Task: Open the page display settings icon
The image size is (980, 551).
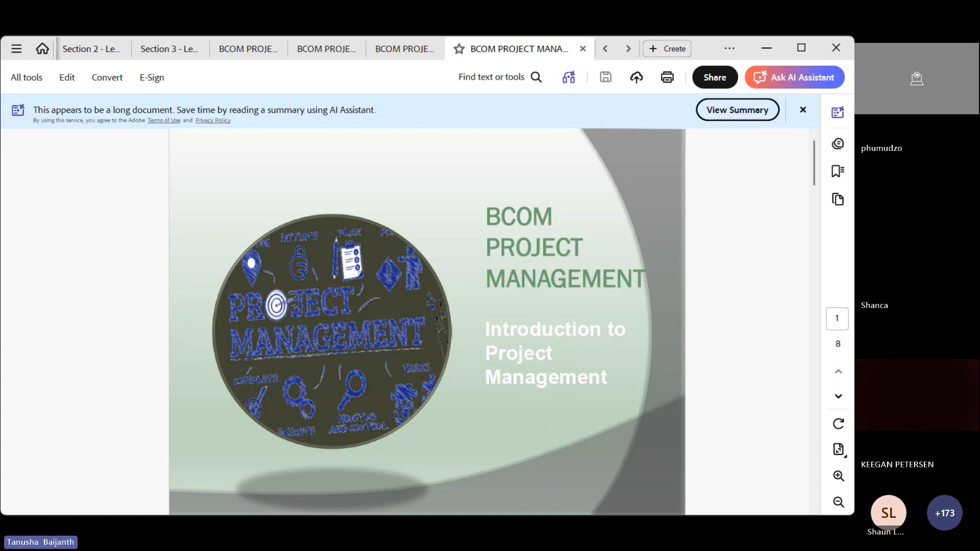Action: point(839,449)
